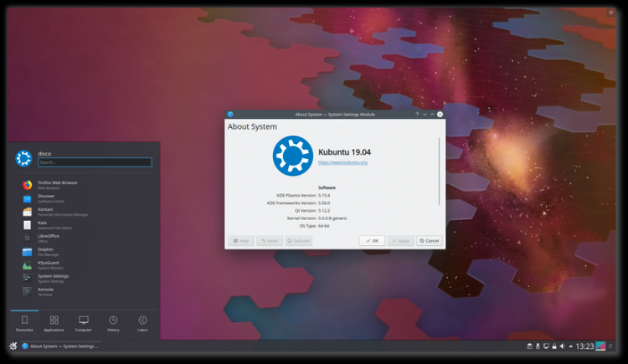The width and height of the screenshot is (628, 364).
Task: Open the KDE application launcher icon
Action: click(x=13, y=346)
